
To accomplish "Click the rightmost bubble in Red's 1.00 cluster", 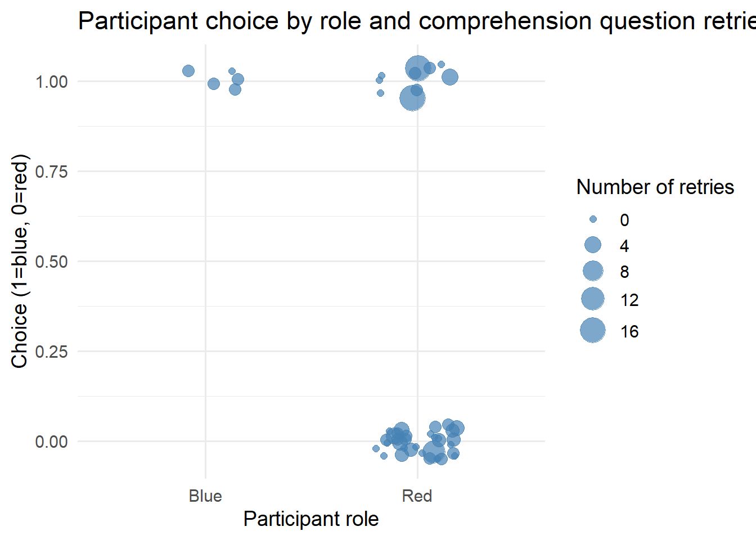I will point(449,77).
